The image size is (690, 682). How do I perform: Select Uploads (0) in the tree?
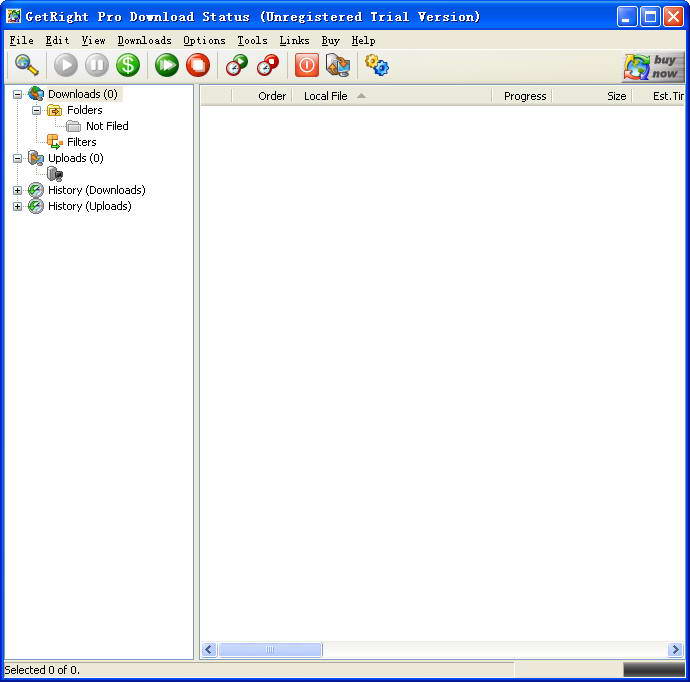pyautogui.click(x=76, y=158)
